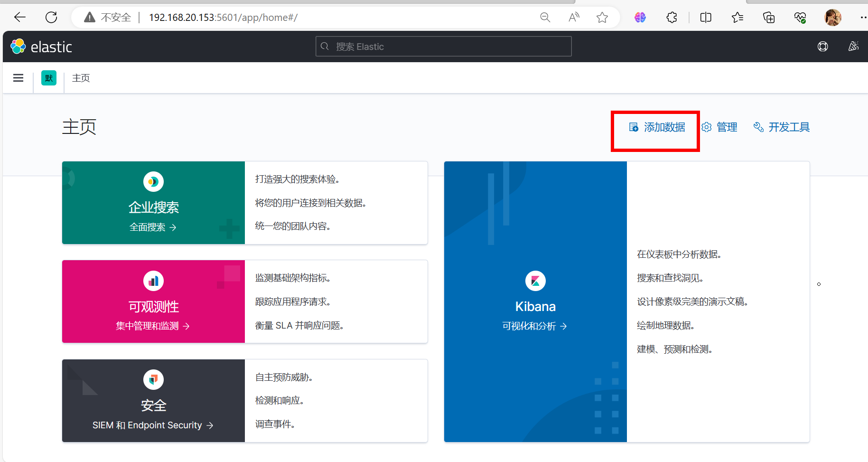
Task: Click text 自主预防威胁。
Action: pos(284,377)
